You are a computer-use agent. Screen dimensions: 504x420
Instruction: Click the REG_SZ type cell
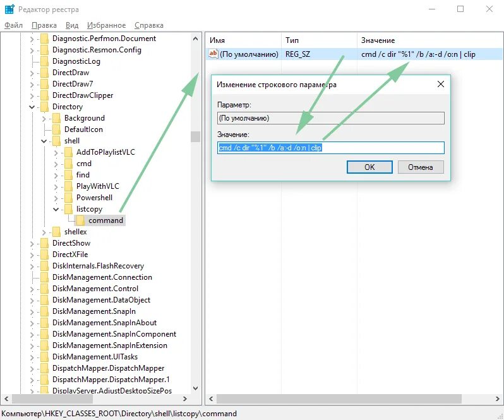297,54
